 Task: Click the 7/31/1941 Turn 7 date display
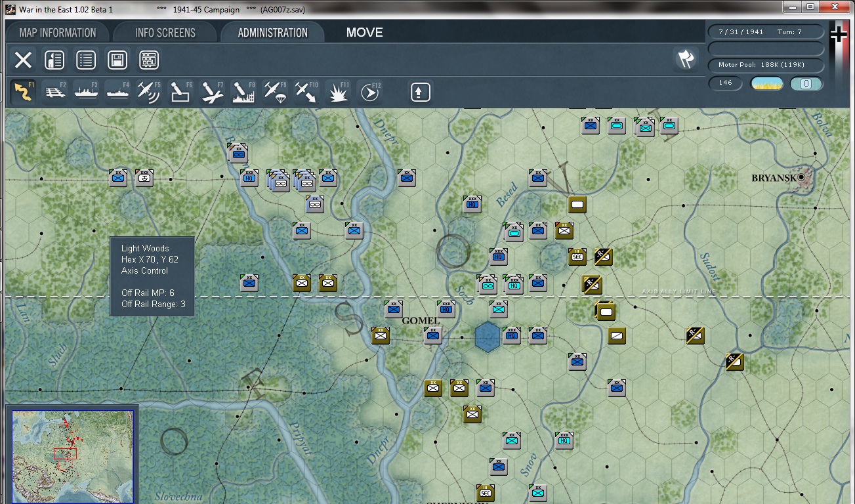766,32
